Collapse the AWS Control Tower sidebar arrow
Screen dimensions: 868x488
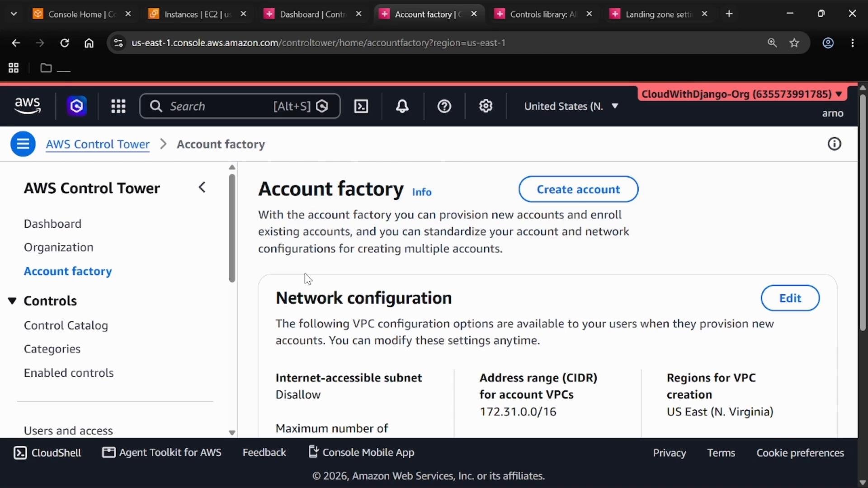202,188
